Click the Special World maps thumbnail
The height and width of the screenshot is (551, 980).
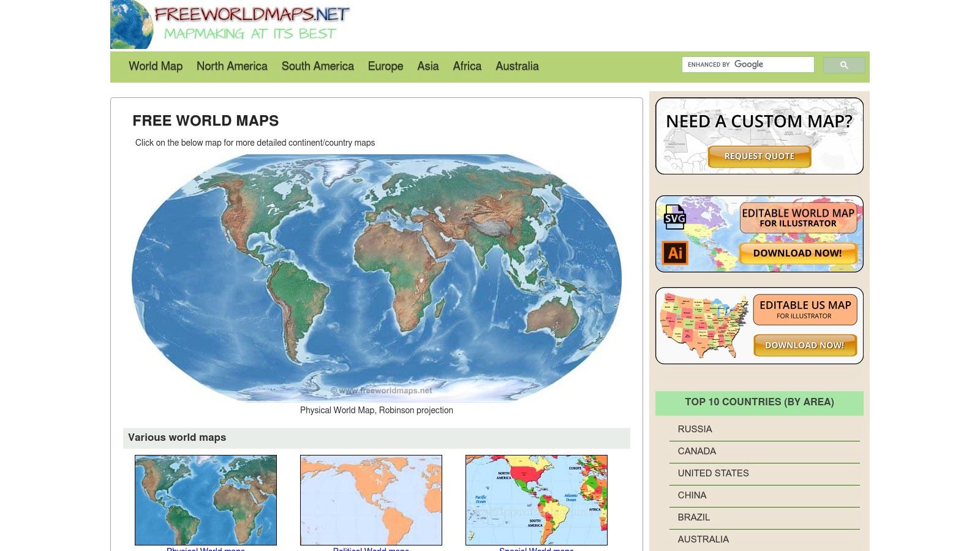(x=536, y=500)
